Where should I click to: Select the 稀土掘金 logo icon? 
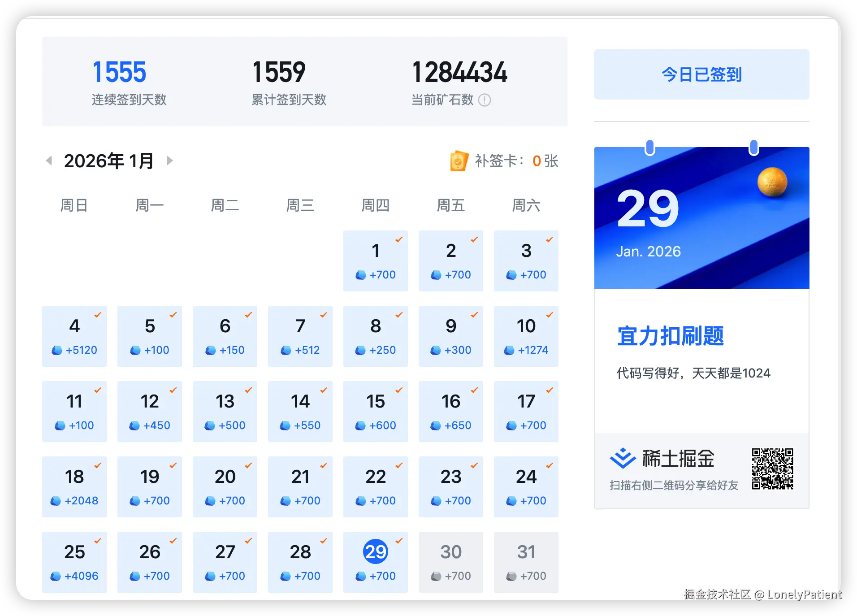point(623,458)
